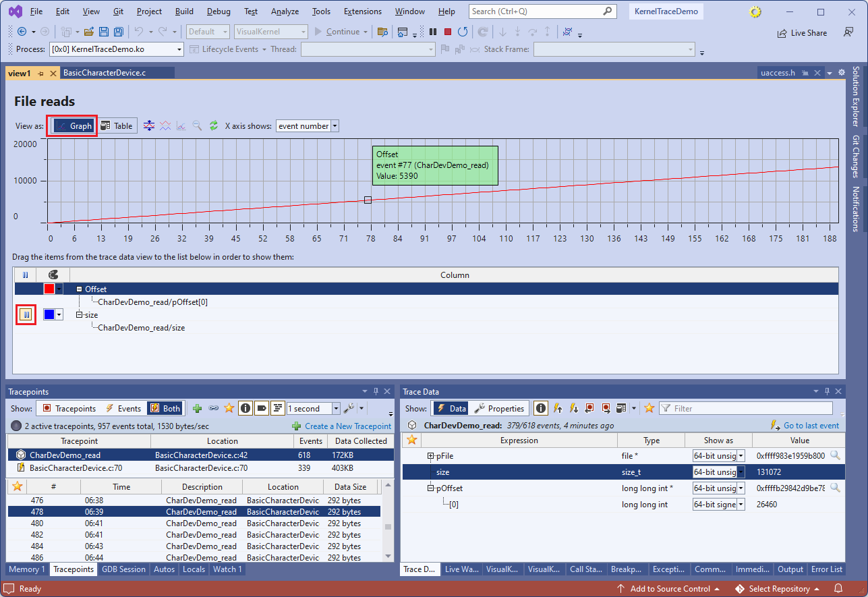The height and width of the screenshot is (597, 868).
Task: Show only Events in Tracepoints panel
Action: coord(123,408)
